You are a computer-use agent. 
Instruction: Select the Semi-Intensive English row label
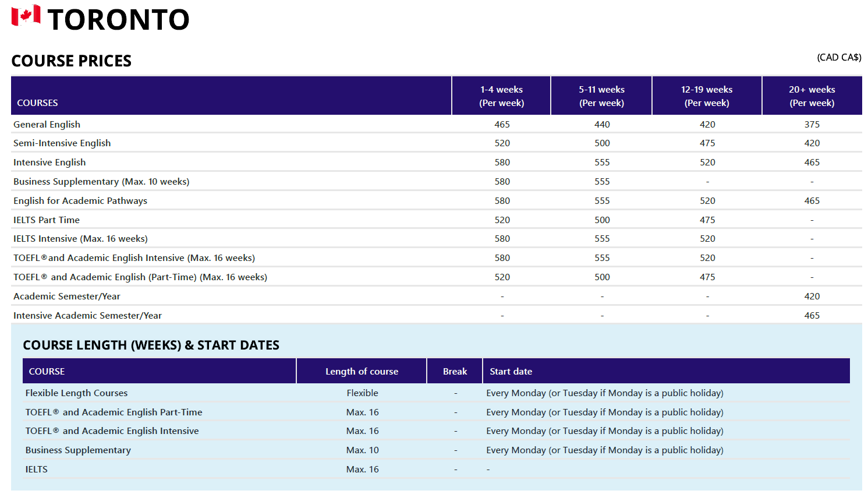pyautogui.click(x=62, y=143)
